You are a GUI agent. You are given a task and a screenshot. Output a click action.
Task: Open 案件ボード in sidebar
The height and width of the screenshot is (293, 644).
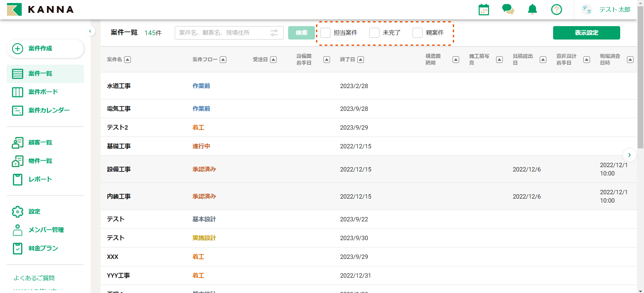(x=43, y=92)
